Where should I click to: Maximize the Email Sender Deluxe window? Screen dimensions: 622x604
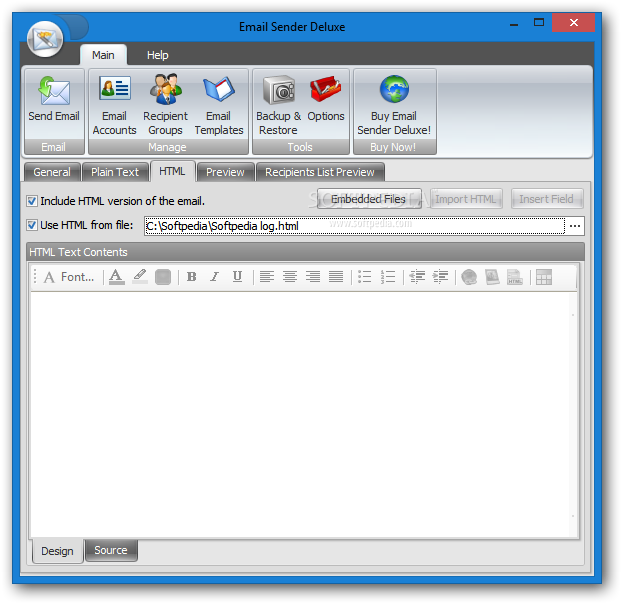click(539, 23)
